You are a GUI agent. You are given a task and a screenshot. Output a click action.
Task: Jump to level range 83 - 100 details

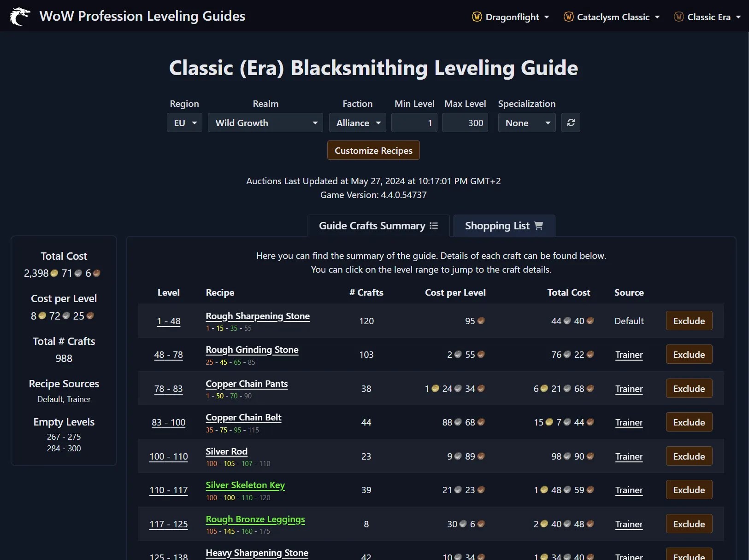(169, 423)
